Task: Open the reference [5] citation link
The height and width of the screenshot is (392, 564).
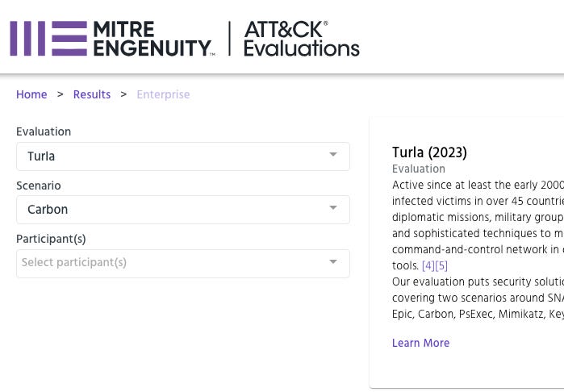Action: click(x=441, y=265)
